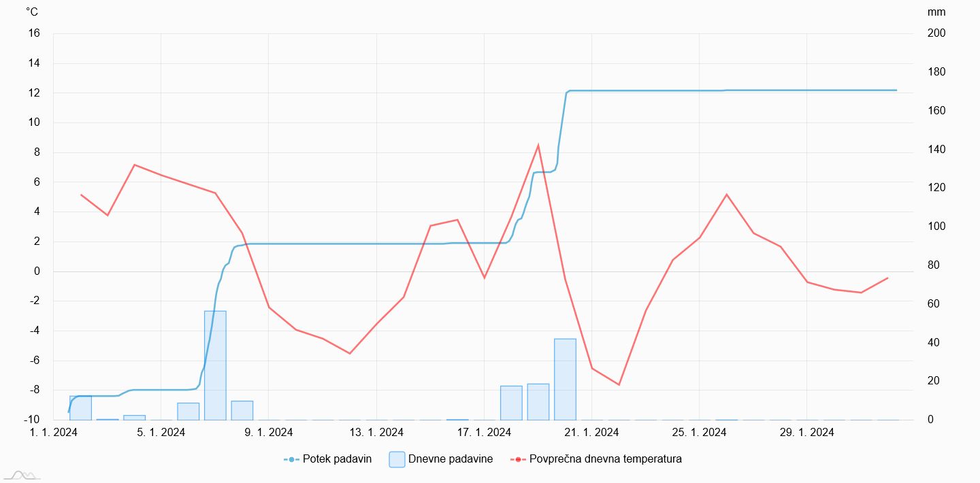Click the lowest point of the red temperature line
This screenshot has width=980, height=483.
(619, 384)
